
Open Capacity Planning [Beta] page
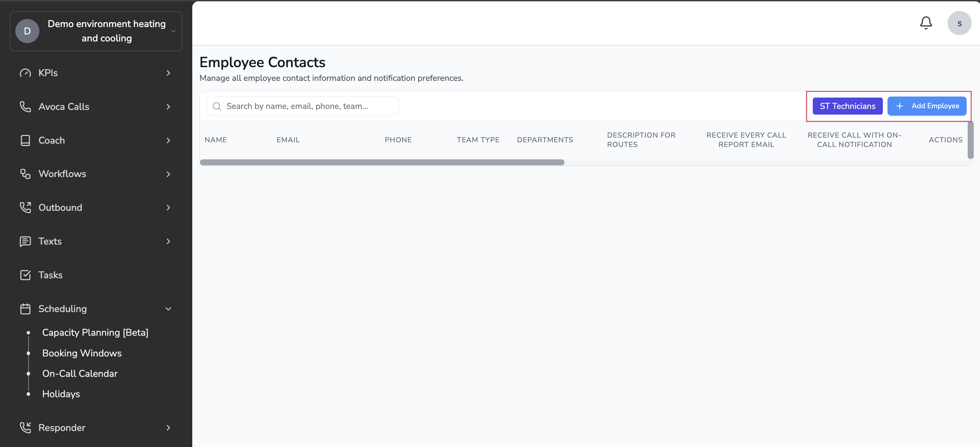pos(95,332)
